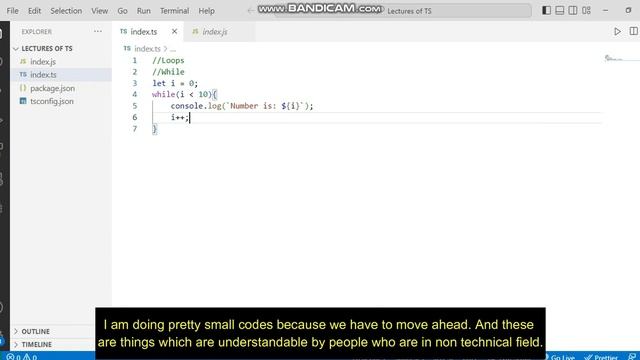The width and height of the screenshot is (640, 360).
Task: Open errors and warnings status item
Action: [22, 357]
